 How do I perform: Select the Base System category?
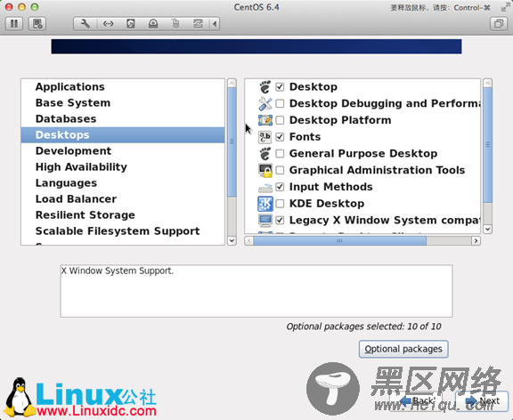pyautogui.click(x=123, y=103)
